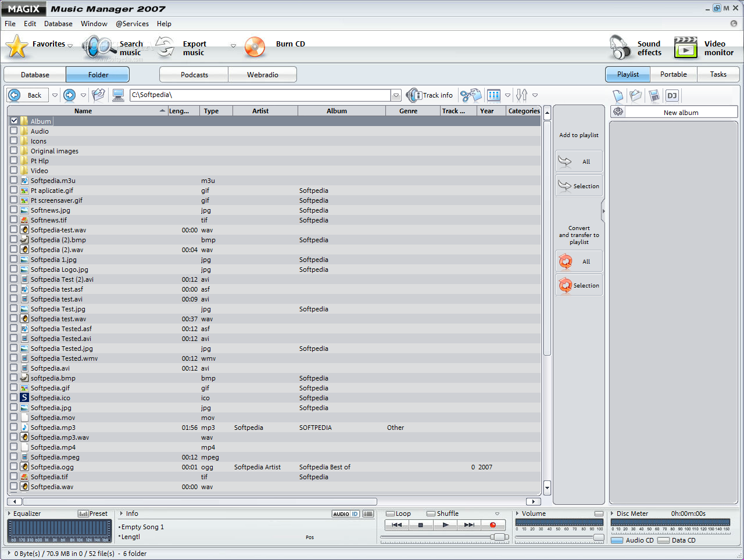Click the Preset icon in Equalizer
The width and height of the screenshot is (744, 560).
pos(83,514)
